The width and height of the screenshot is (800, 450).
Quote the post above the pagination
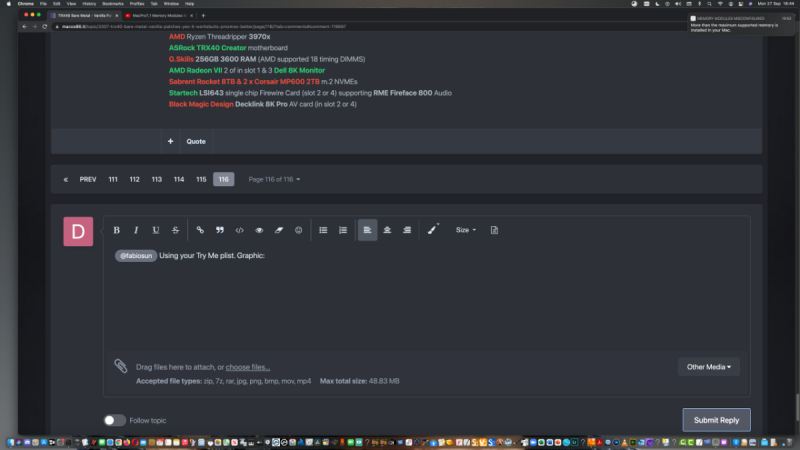(196, 141)
